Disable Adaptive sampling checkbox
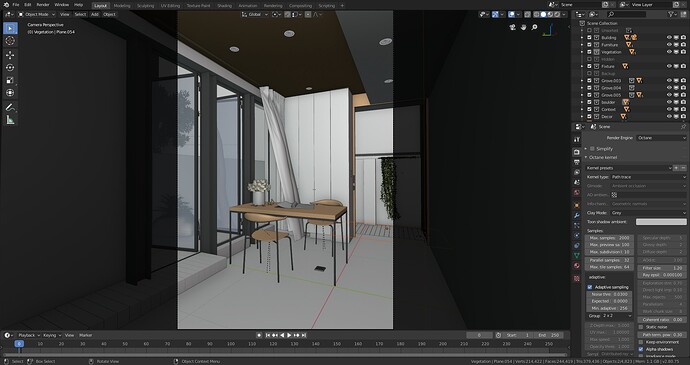 pos(590,287)
